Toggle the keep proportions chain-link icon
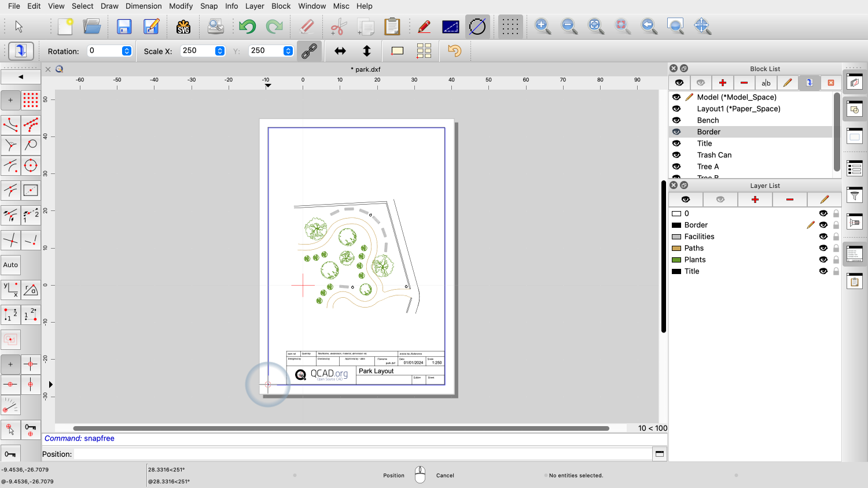This screenshot has width=868, height=488. (310, 51)
